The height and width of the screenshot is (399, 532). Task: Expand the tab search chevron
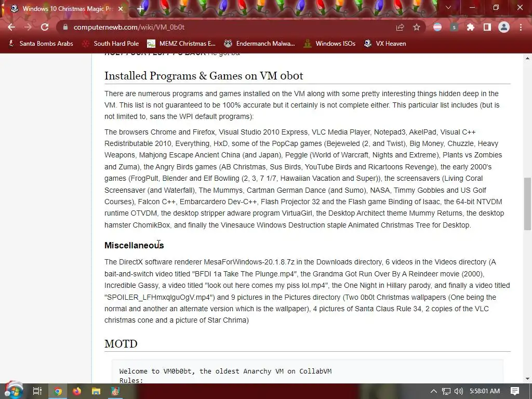[x=448, y=7]
